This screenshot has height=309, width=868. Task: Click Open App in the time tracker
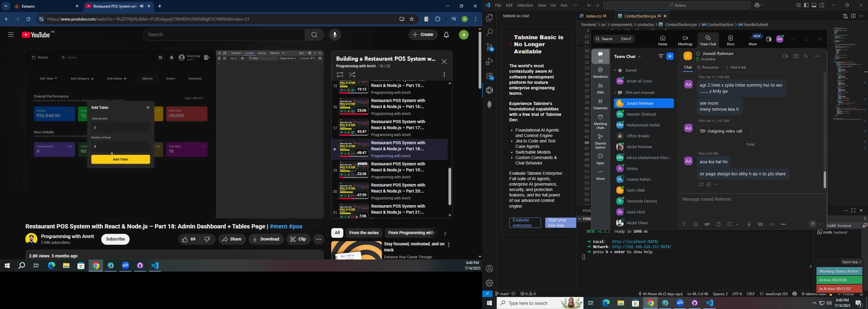851,262
